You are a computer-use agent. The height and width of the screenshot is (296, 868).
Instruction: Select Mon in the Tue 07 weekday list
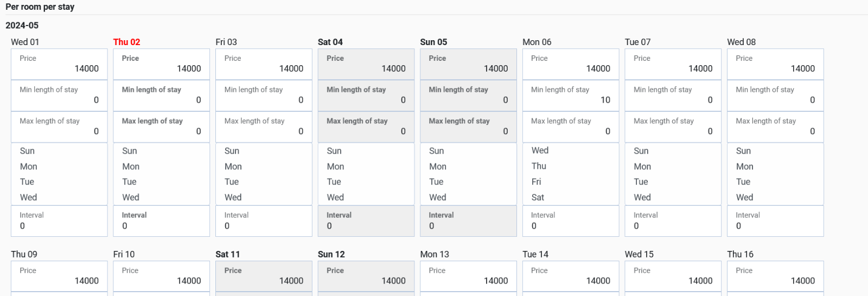(642, 167)
